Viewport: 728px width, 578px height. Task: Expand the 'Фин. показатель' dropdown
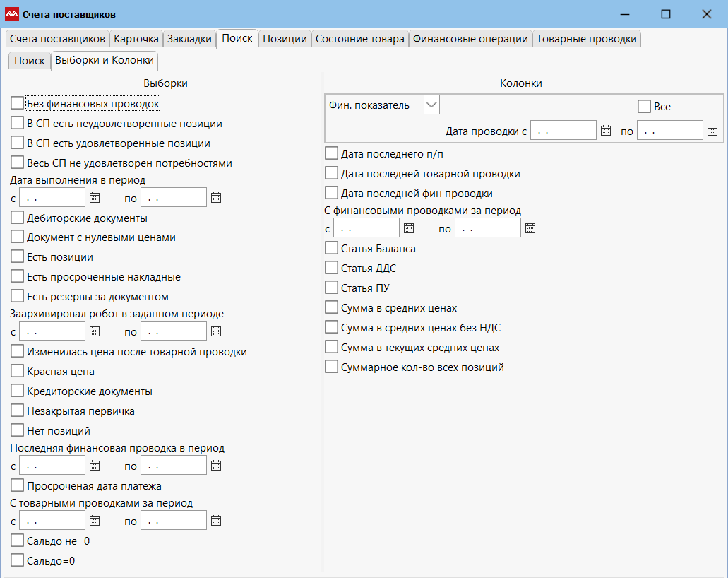click(431, 105)
